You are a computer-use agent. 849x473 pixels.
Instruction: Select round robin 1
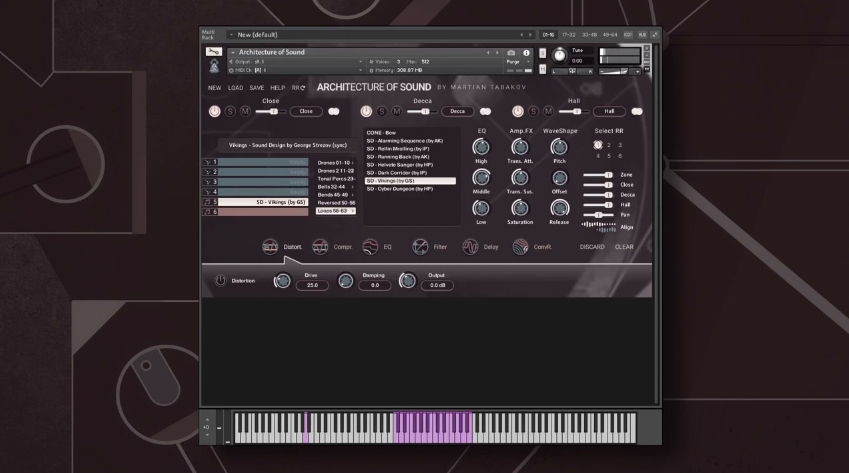(x=598, y=145)
